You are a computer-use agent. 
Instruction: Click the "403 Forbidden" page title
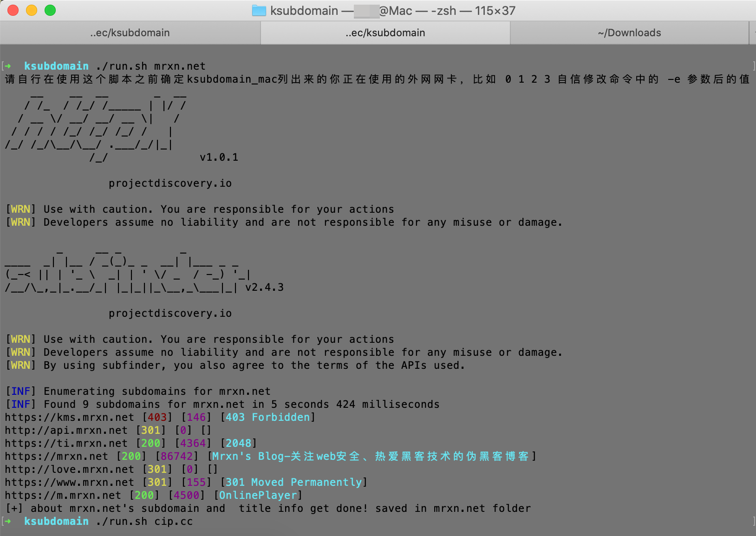(x=267, y=418)
